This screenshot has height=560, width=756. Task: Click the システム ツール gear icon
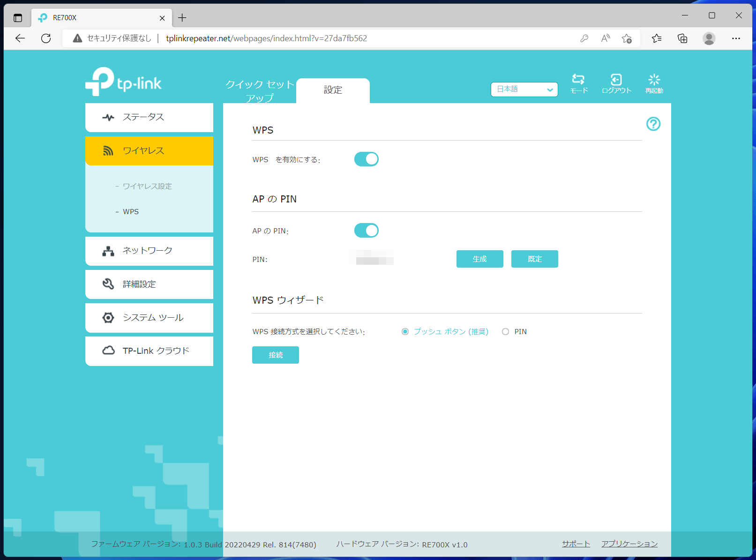tap(108, 318)
